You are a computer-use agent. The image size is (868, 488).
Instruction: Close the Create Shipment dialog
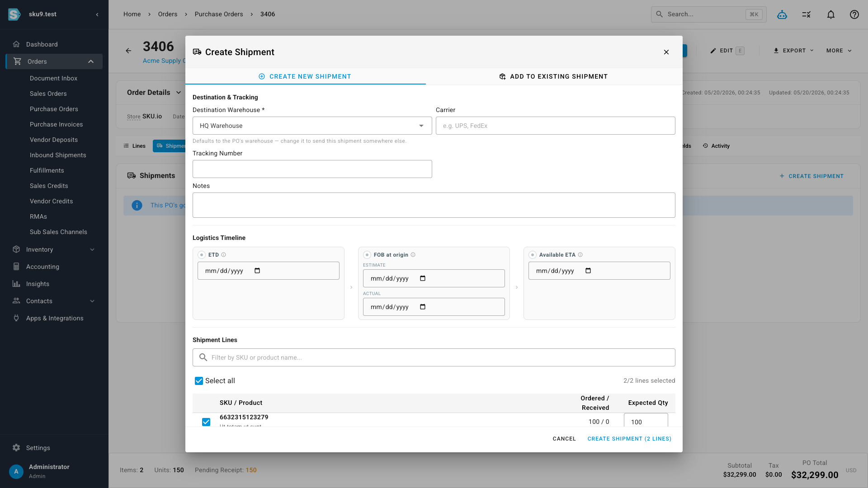(666, 52)
